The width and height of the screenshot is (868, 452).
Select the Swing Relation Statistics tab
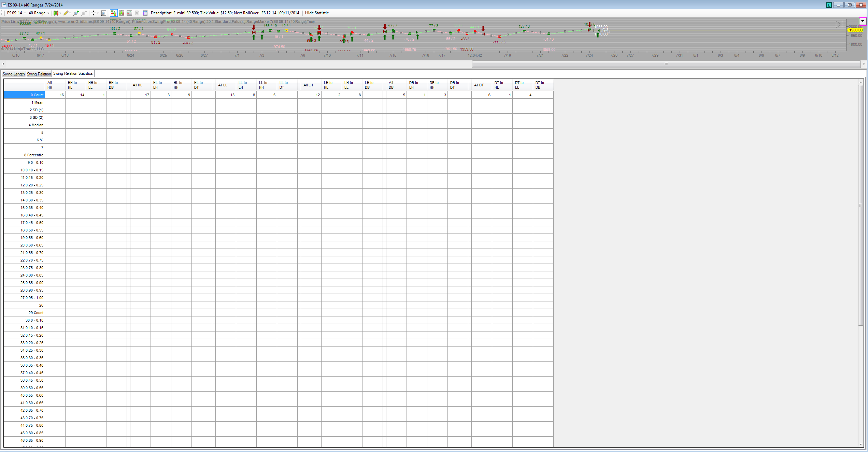click(73, 73)
